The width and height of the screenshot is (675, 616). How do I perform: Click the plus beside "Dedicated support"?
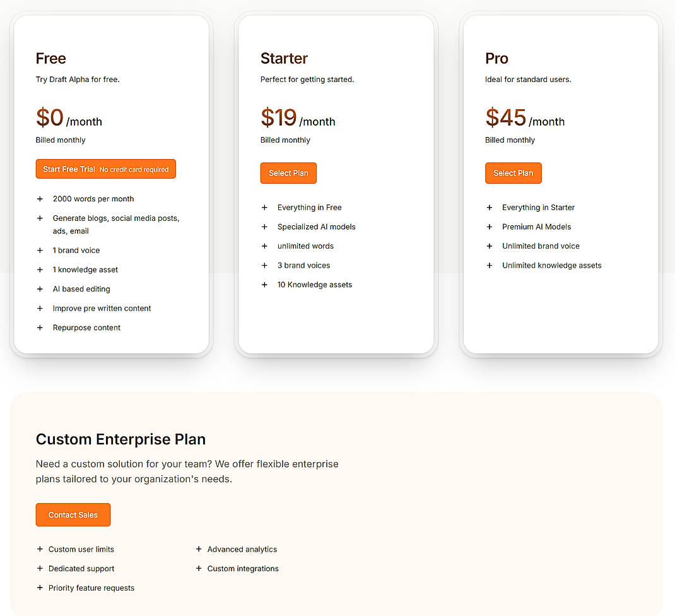click(40, 569)
